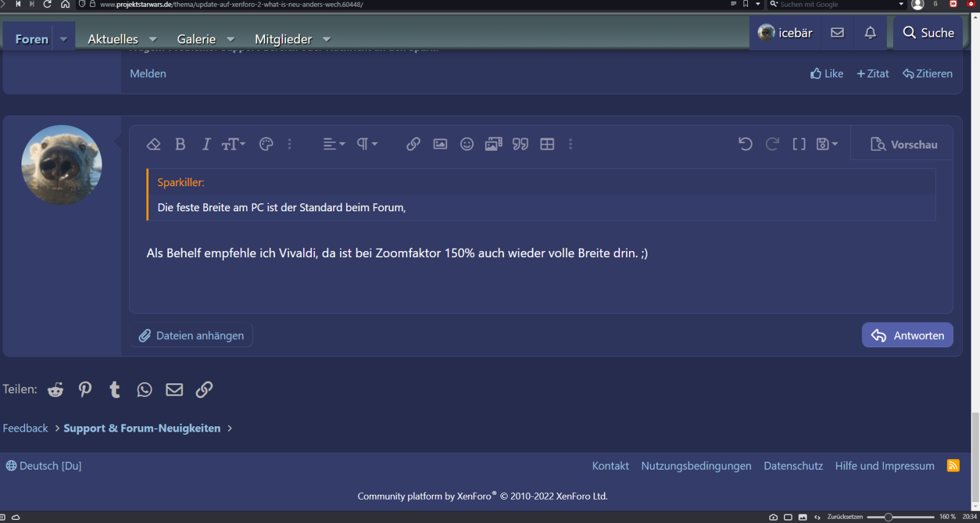
Task: Expand the drafts save dropdown
Action: pos(827,145)
